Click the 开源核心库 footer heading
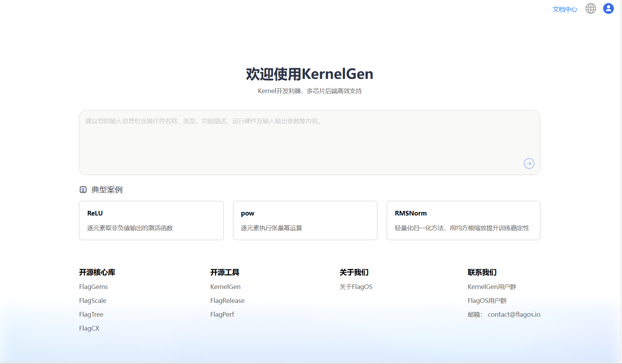This screenshot has width=622, height=364. [97, 272]
